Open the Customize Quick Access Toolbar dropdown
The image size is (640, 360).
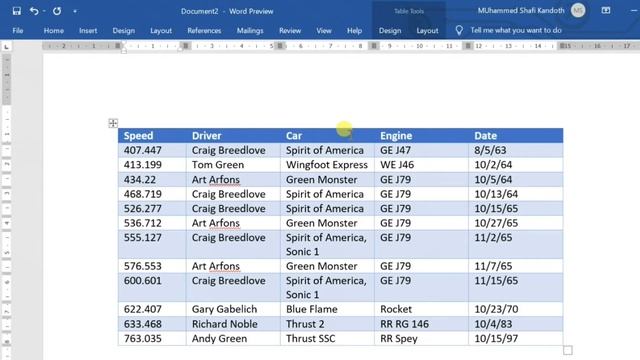coord(75,11)
